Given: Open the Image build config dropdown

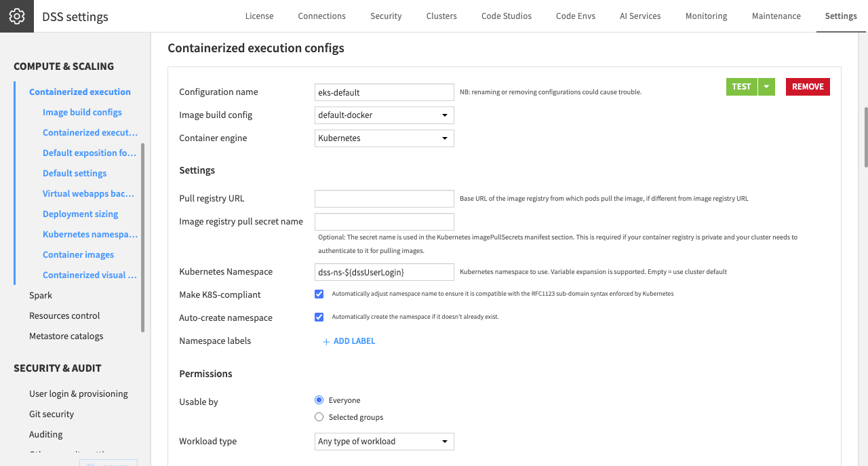Looking at the screenshot, I should click(x=384, y=115).
